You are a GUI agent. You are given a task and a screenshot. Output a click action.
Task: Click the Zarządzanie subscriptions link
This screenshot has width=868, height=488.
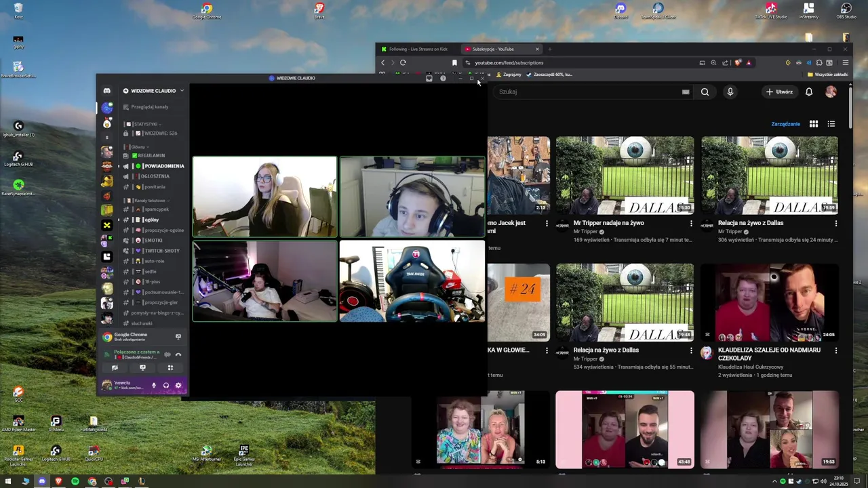pos(786,124)
